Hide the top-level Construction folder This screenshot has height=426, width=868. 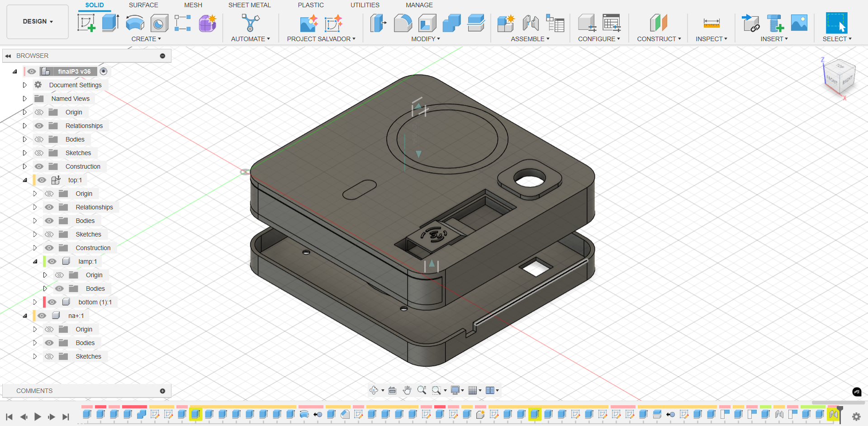(x=39, y=166)
